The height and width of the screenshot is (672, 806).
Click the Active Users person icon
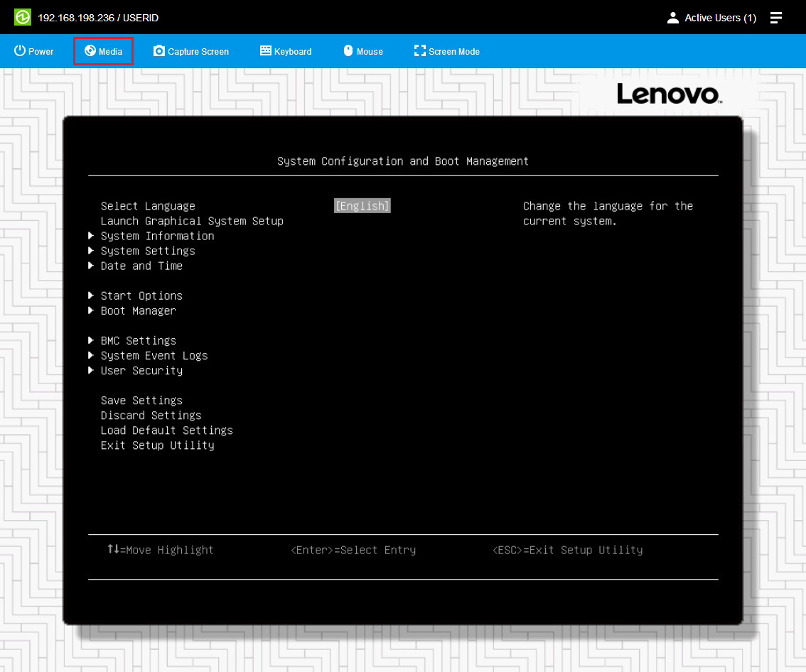point(672,18)
